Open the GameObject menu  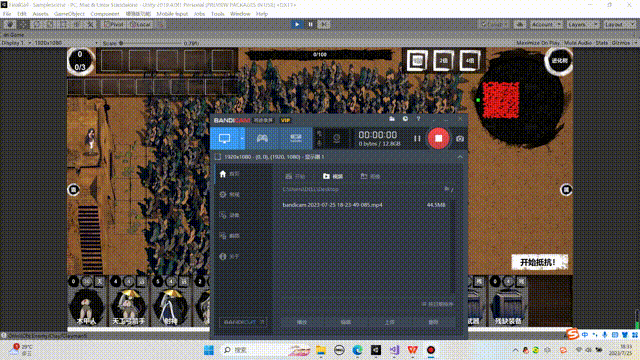69,14
